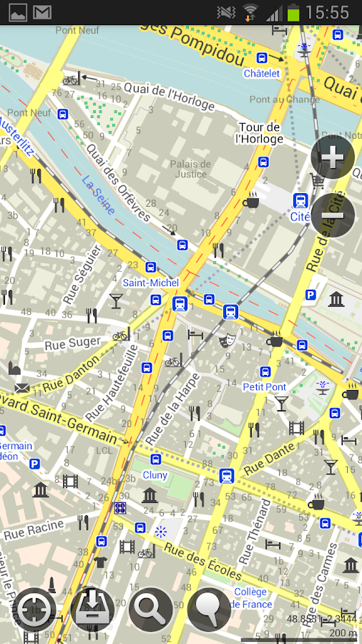Viewport: 362px width, 644px height.
Task: Zoom in with the plus button
Action: [x=333, y=157]
